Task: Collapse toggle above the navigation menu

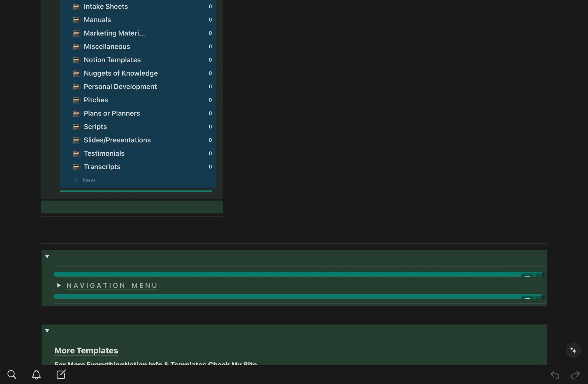Action: pos(47,256)
